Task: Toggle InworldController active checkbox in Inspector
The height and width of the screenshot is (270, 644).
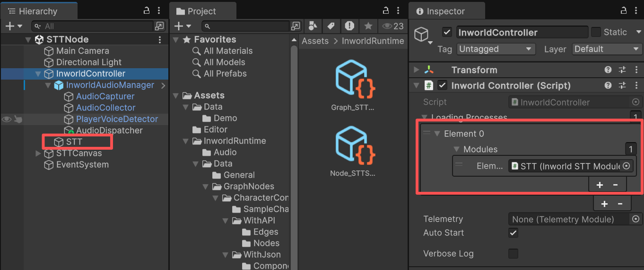Action: pyautogui.click(x=447, y=32)
